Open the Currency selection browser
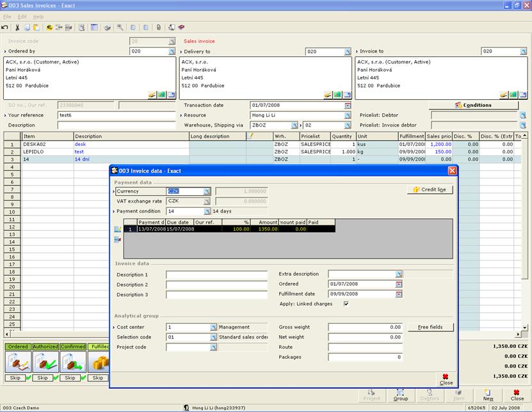The width and height of the screenshot is (532, 412). [x=207, y=190]
